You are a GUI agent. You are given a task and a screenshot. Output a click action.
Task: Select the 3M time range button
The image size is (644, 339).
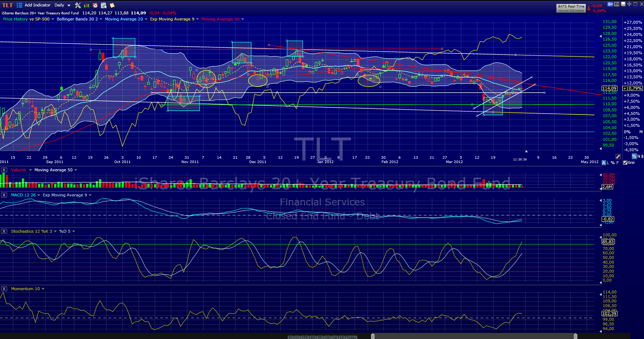click(320, 337)
